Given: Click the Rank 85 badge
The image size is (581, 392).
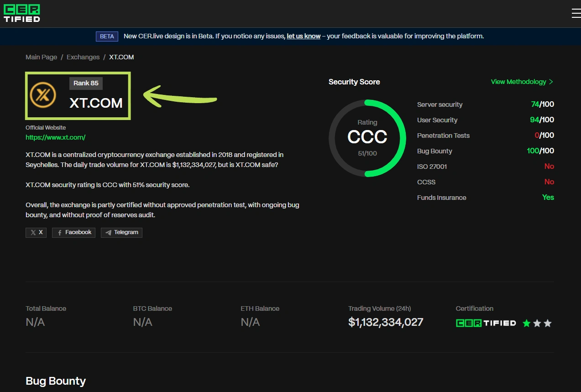Looking at the screenshot, I should pyautogui.click(x=86, y=83).
